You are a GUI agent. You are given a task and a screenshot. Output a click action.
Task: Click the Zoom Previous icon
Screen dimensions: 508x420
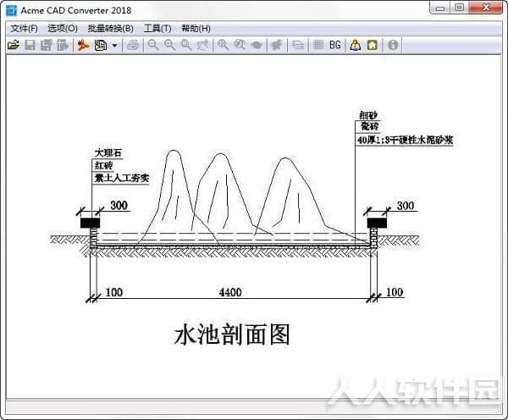coord(203,45)
